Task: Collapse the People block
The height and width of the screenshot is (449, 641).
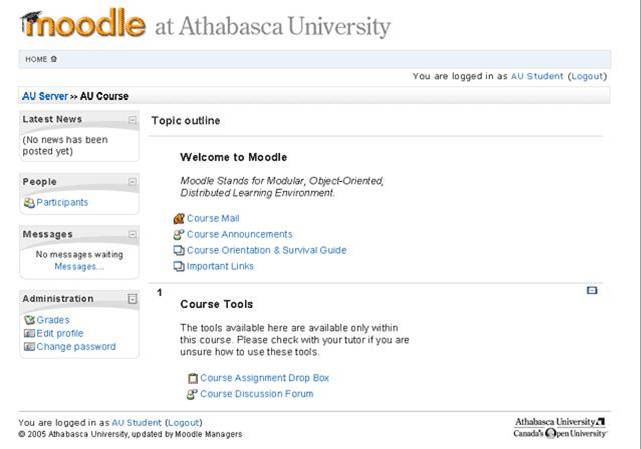Action: (132, 182)
